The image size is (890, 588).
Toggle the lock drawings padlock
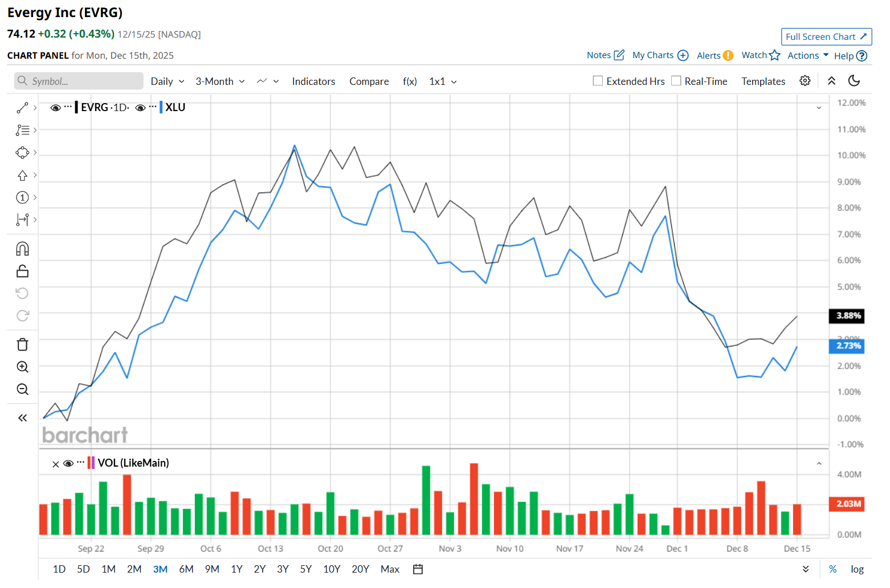click(22, 271)
